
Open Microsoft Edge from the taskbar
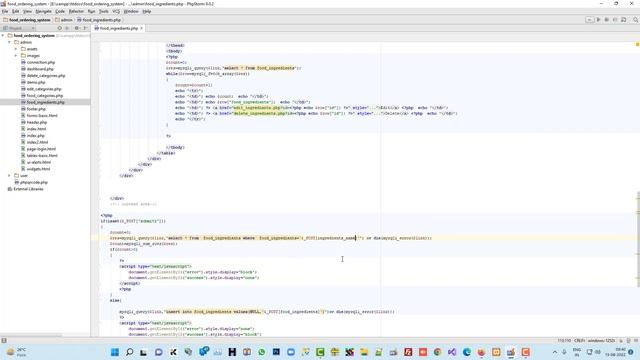point(467,352)
